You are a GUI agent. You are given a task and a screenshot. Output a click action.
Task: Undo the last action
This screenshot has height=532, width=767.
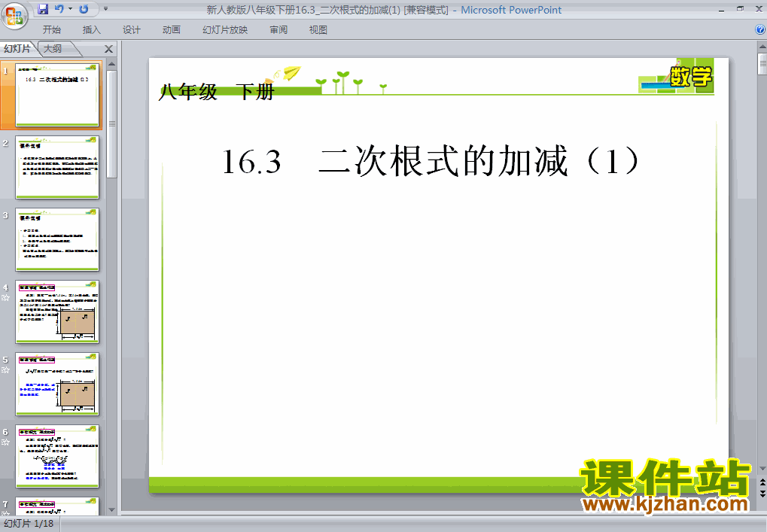pos(59,9)
